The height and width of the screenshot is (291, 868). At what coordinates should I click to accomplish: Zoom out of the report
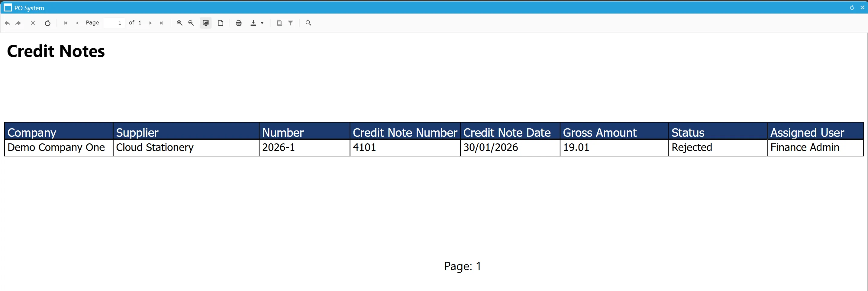(x=191, y=23)
